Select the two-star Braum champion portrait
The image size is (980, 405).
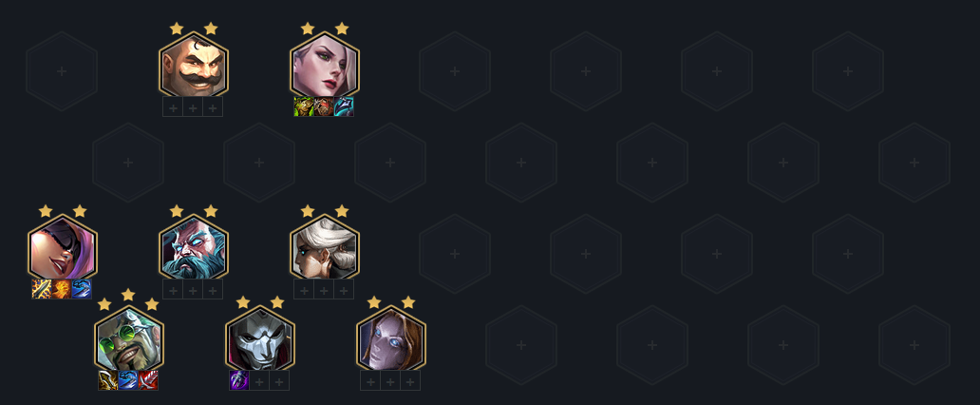pos(194,66)
